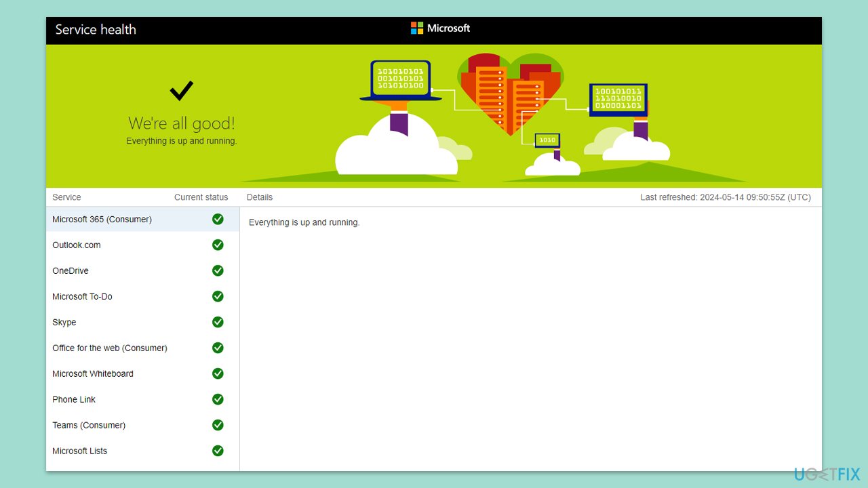The height and width of the screenshot is (488, 868).
Task: Click the 'We're all good!' heading
Action: pos(182,123)
